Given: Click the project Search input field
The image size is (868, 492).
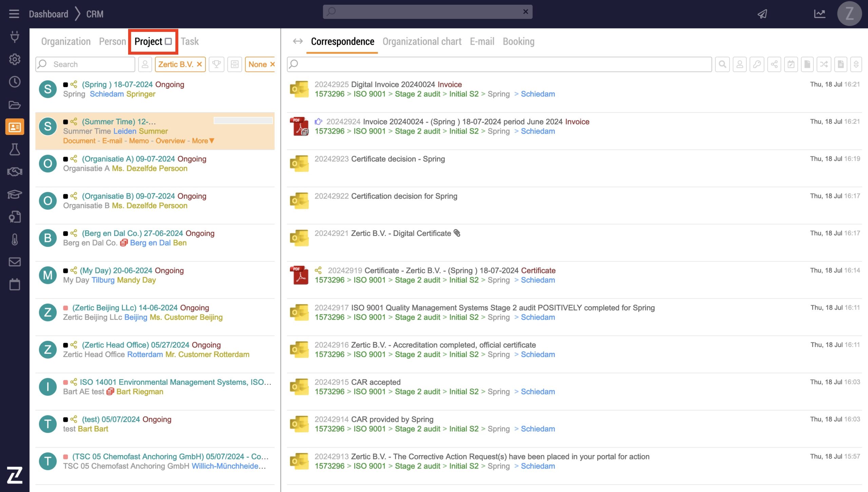Looking at the screenshot, I should pos(92,64).
